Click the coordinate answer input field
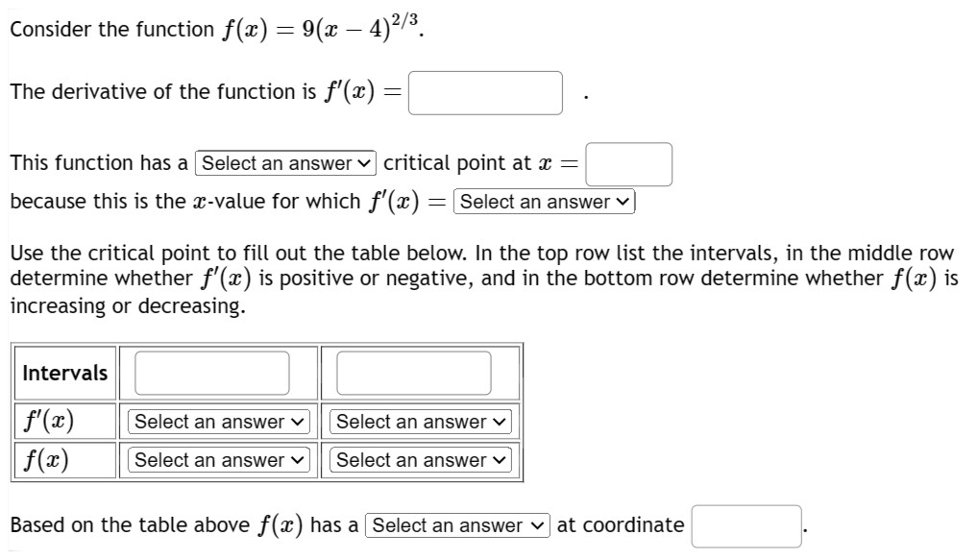The height and width of the screenshot is (560, 978). click(746, 524)
